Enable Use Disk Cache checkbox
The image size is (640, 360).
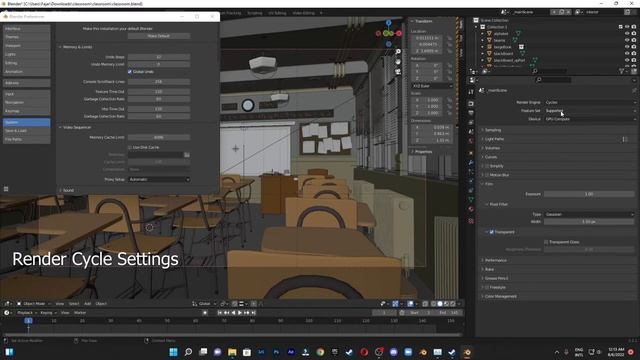coord(130,147)
